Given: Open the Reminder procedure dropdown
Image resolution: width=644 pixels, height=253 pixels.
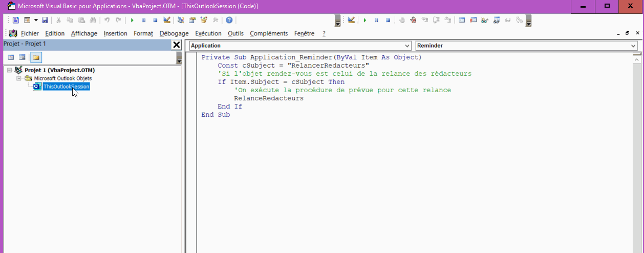Looking at the screenshot, I should 634,46.
